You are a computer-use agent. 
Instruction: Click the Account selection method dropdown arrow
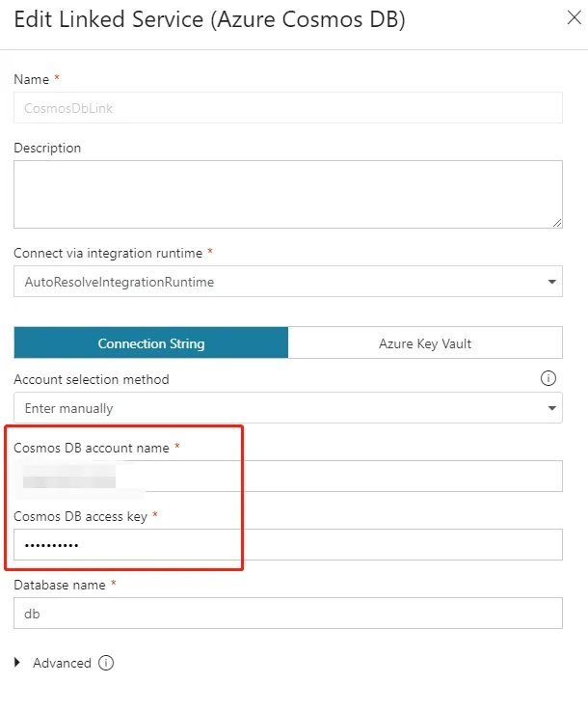552,408
